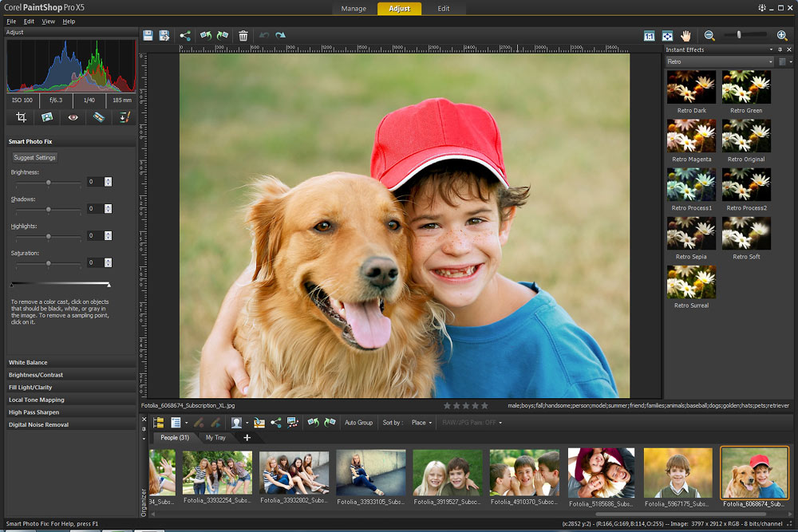Select the Retouch brush tool
This screenshot has width=798, height=532.
pyautogui.click(x=124, y=117)
